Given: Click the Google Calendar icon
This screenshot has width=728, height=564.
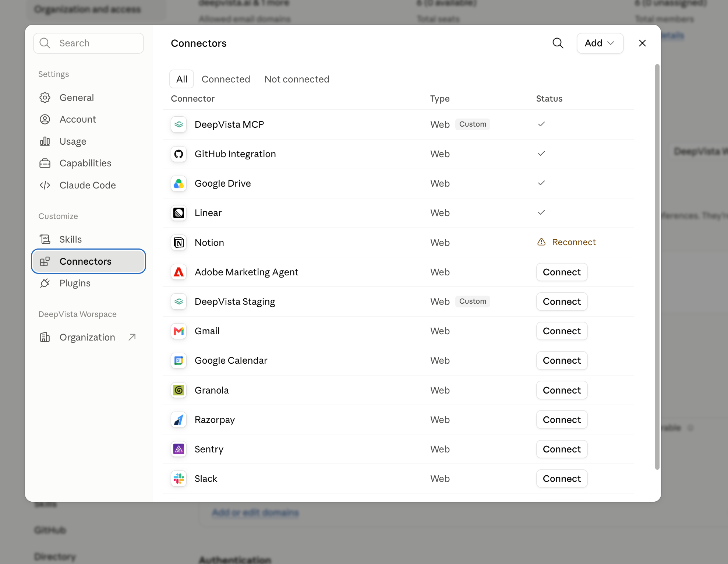Looking at the screenshot, I should pyautogui.click(x=179, y=360).
